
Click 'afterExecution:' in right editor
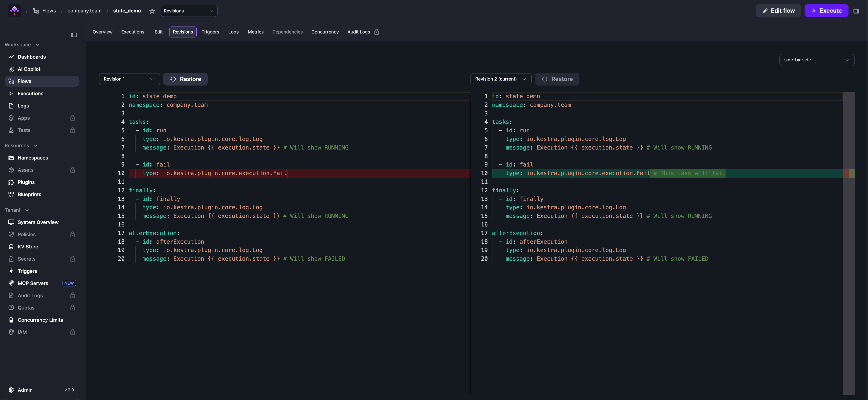coord(517,233)
